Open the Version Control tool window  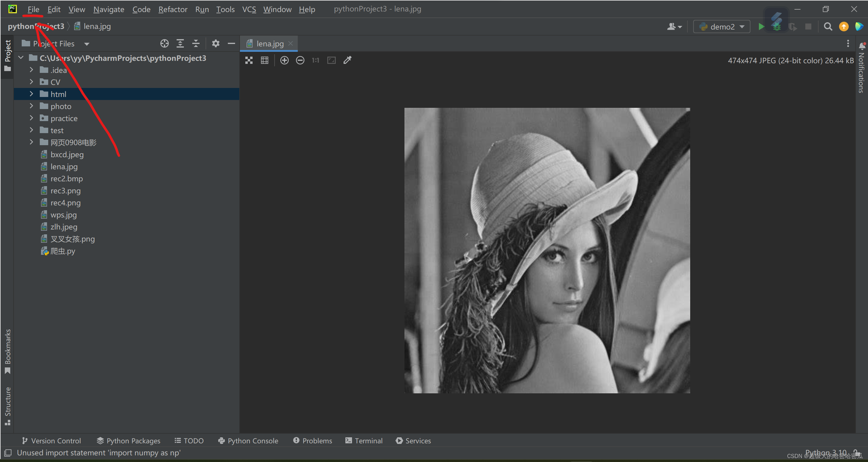point(51,440)
